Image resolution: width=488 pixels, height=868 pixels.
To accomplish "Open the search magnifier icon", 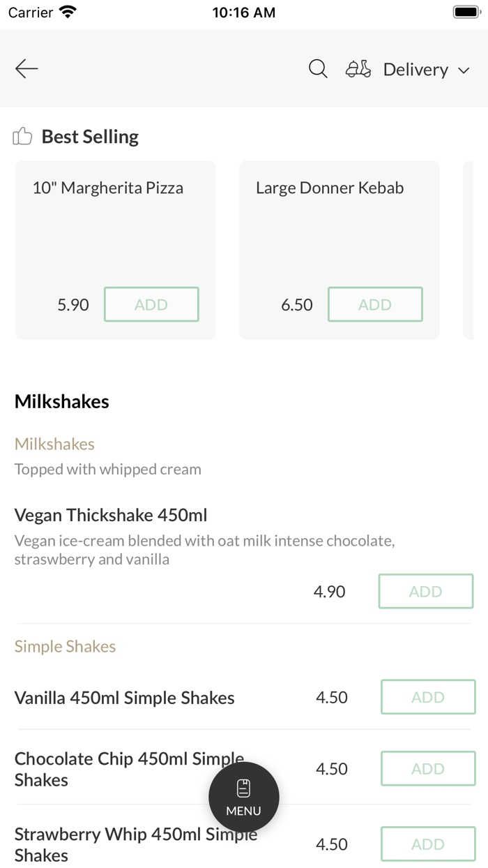I will [318, 69].
